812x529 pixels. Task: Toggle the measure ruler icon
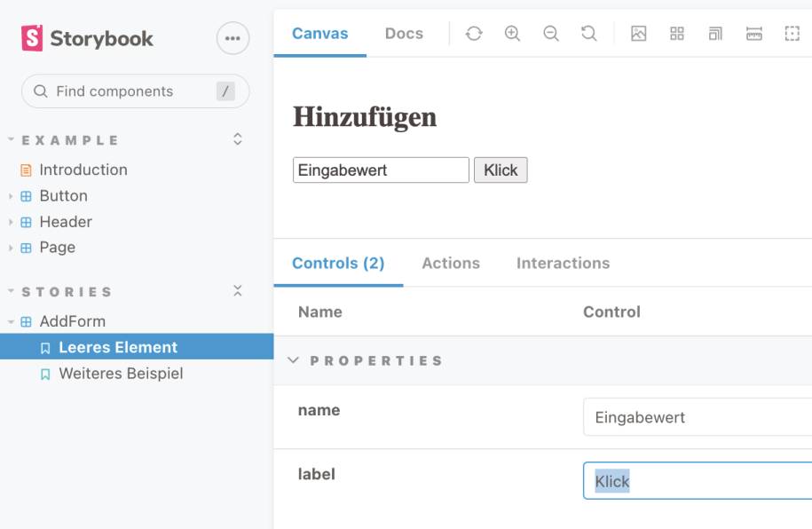point(754,34)
